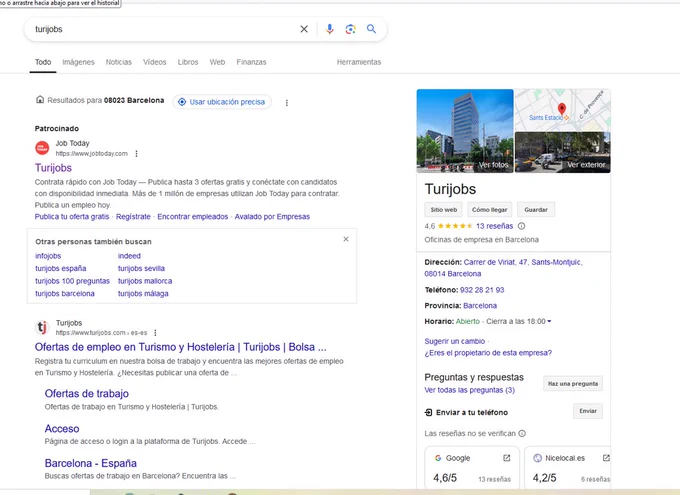Switch to the Noticias tab

pyautogui.click(x=119, y=62)
